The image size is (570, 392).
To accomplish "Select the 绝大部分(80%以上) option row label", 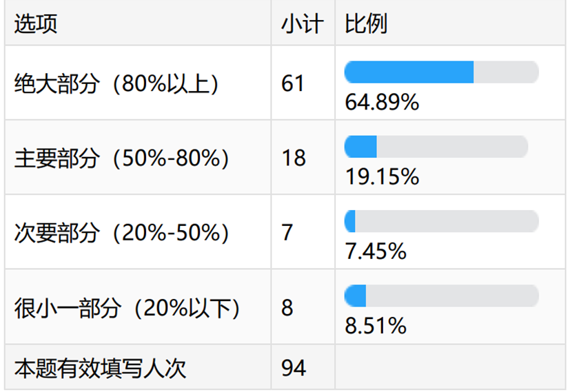I will (x=117, y=83).
